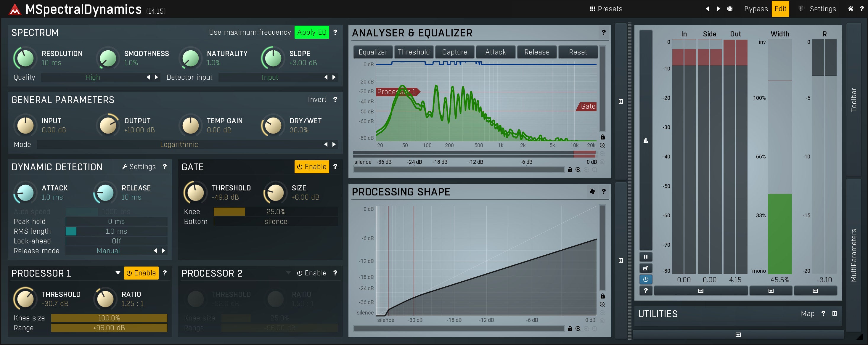Click the random preset dice icon
The height and width of the screenshot is (345, 868).
[729, 9]
